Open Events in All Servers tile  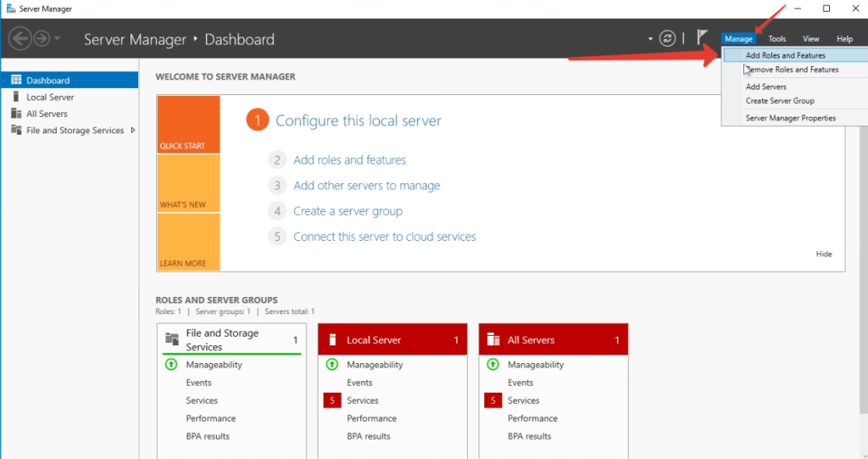click(x=520, y=383)
